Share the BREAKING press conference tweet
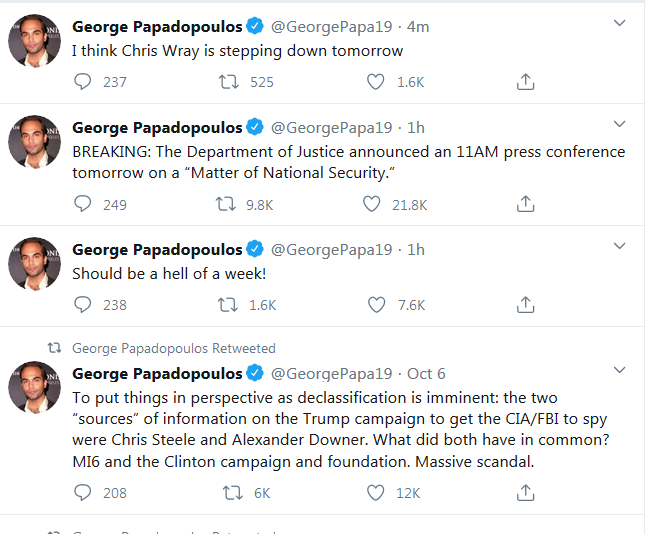Viewport: 645px width, 534px height. coord(525,204)
